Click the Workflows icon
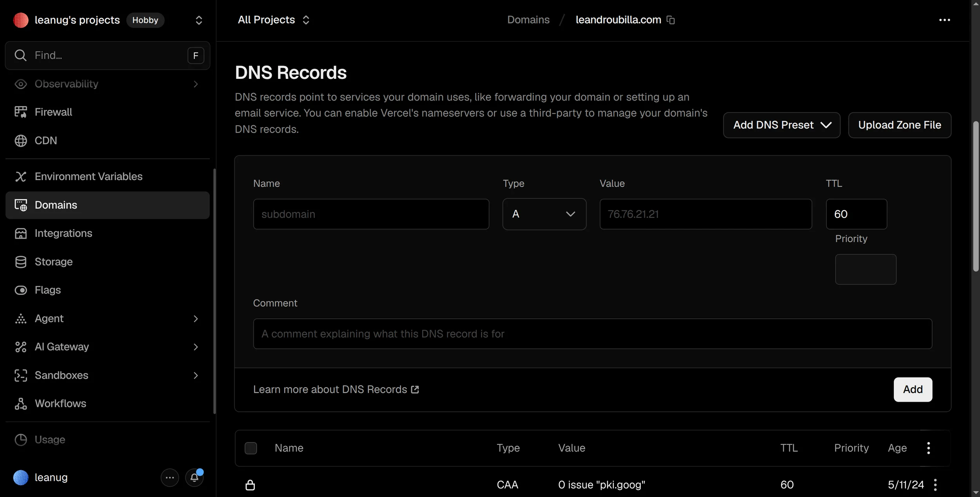This screenshot has width=980, height=497. (21, 404)
